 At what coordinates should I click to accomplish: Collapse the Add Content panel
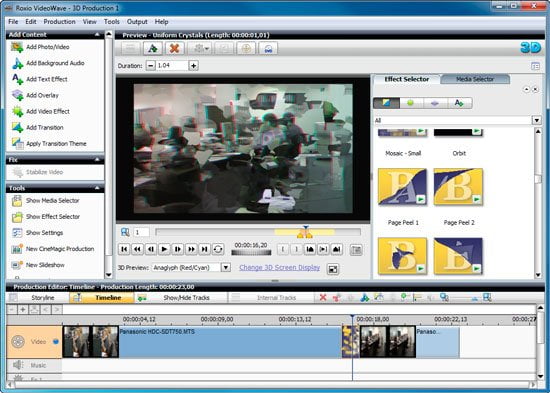97,34
